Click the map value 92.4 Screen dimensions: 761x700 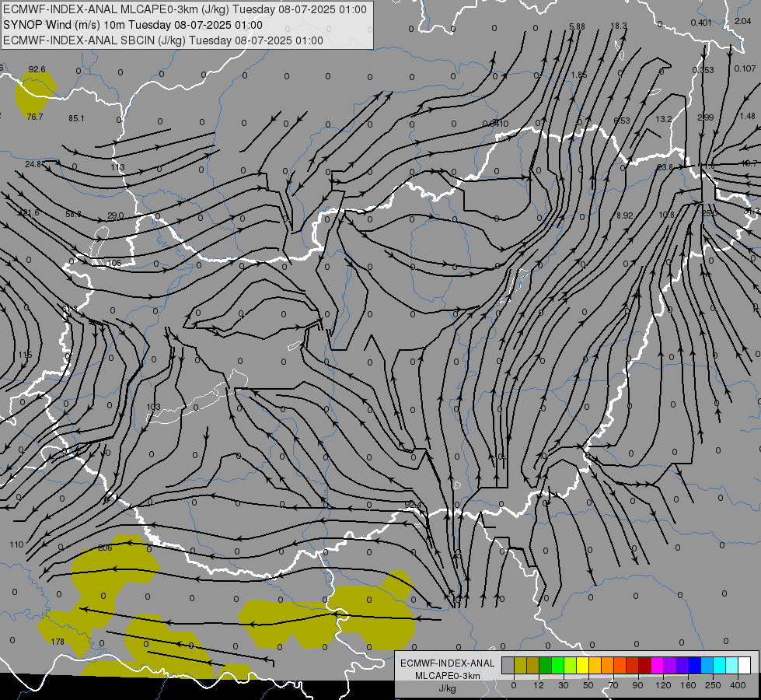pyautogui.click(x=413, y=506)
